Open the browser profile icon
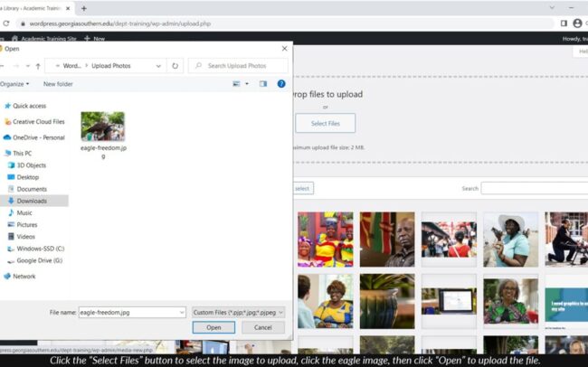The width and height of the screenshot is (588, 367). tap(577, 24)
